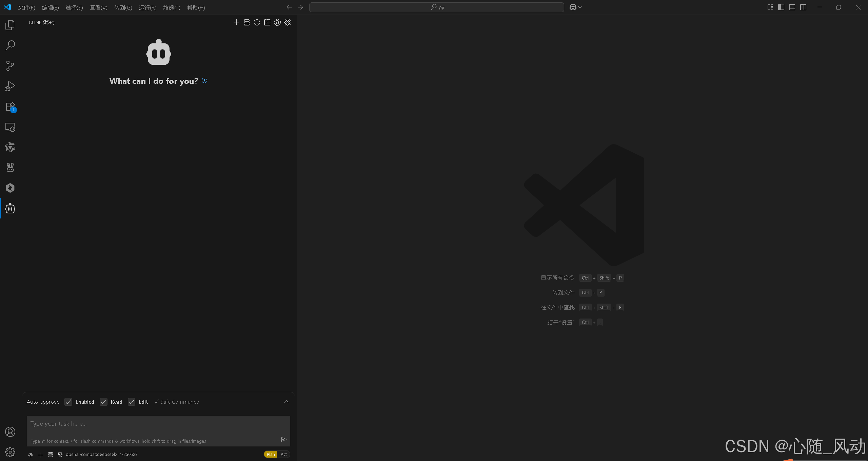Switch to Act mode
The width and height of the screenshot is (868, 461).
click(x=284, y=455)
